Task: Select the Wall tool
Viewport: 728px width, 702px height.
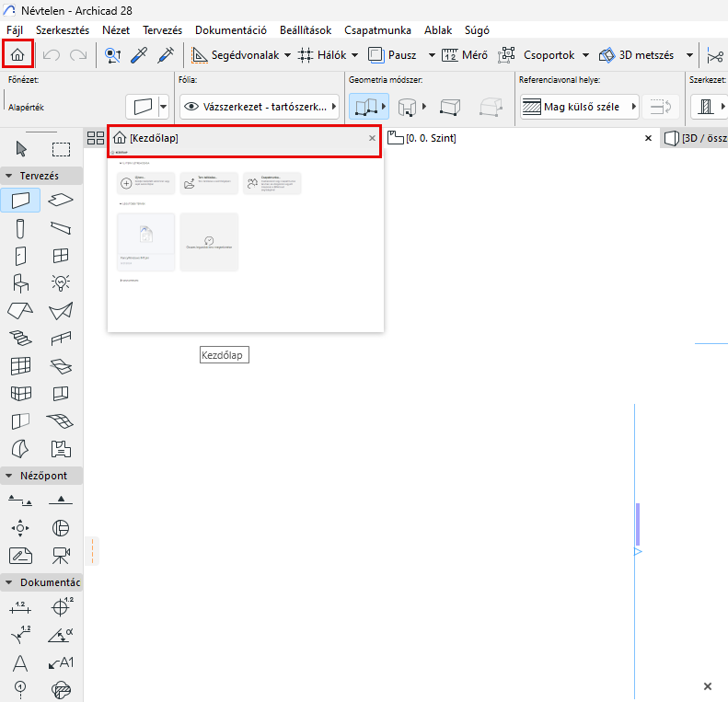Action: coord(20,200)
